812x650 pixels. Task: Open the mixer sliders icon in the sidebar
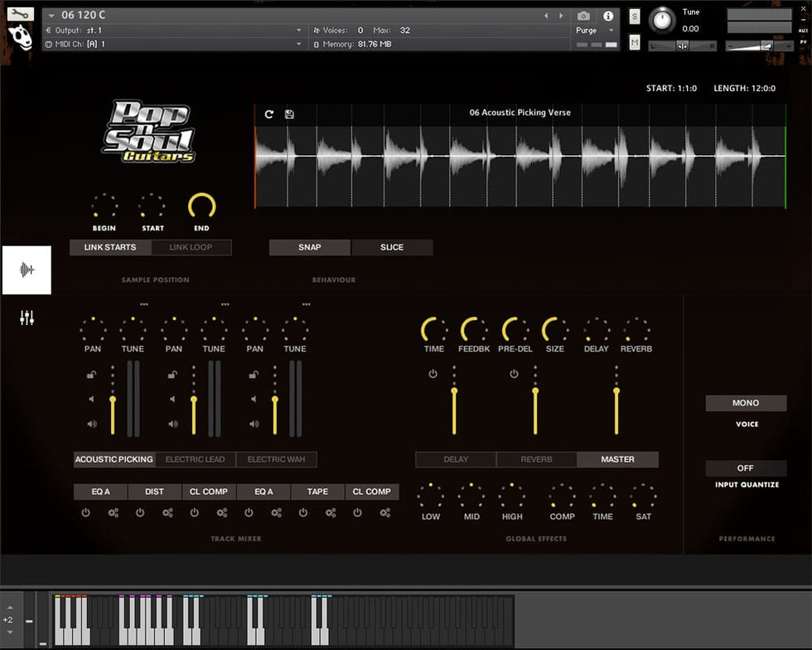(x=27, y=318)
